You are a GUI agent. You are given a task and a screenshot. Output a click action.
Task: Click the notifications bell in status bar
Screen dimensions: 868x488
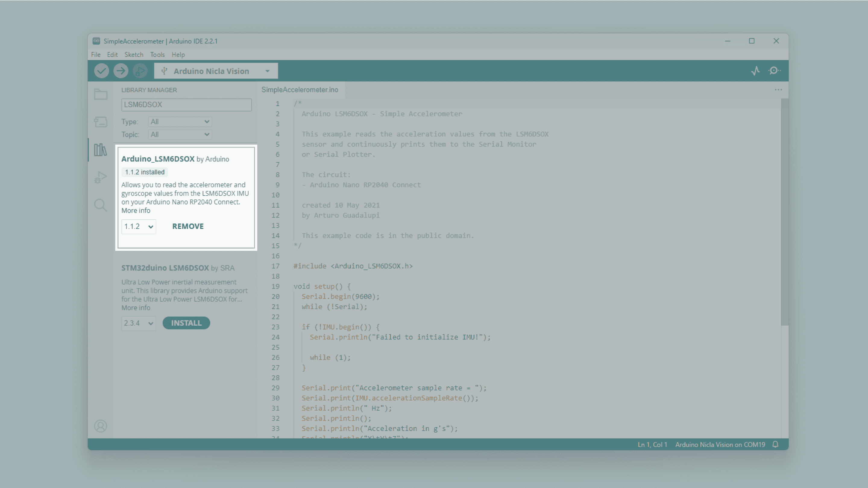(775, 445)
